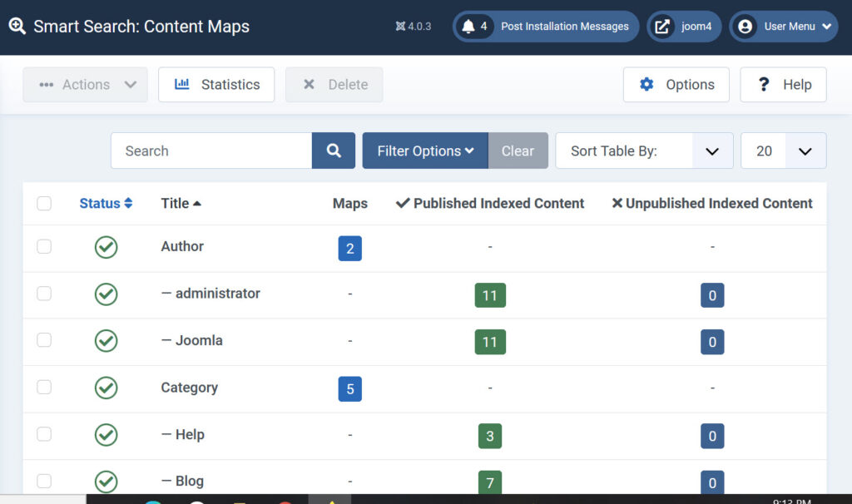
Task: Click the Smart Search magnifier logo icon
Action: [17, 26]
